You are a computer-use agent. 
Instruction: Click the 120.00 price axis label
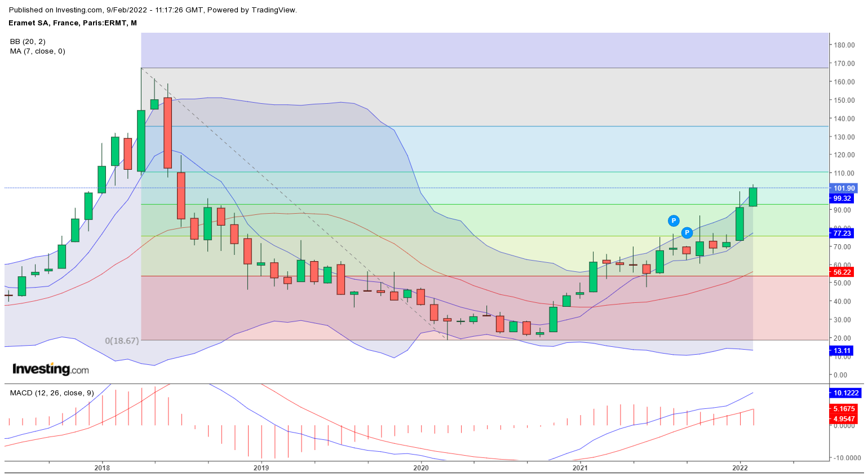coord(845,155)
